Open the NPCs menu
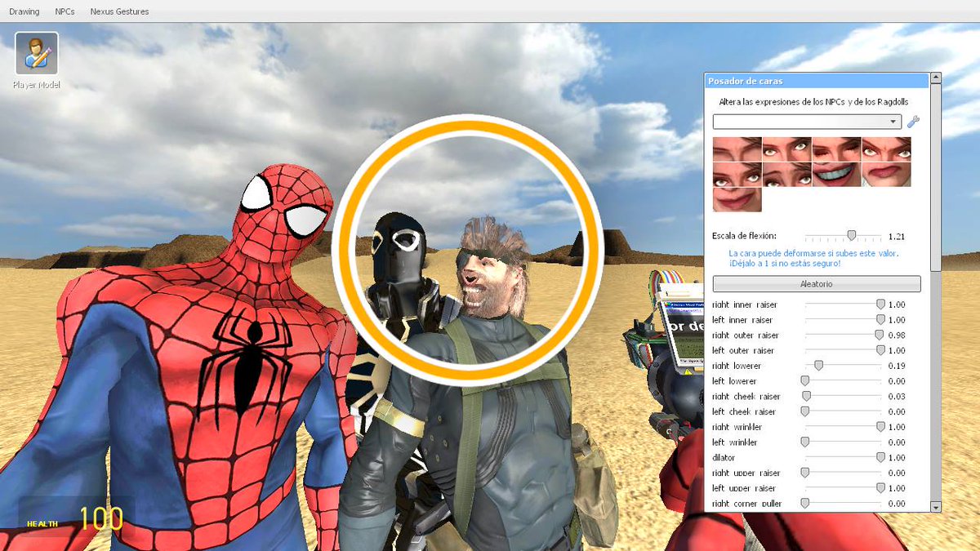The height and width of the screenshot is (551, 980). (x=65, y=11)
